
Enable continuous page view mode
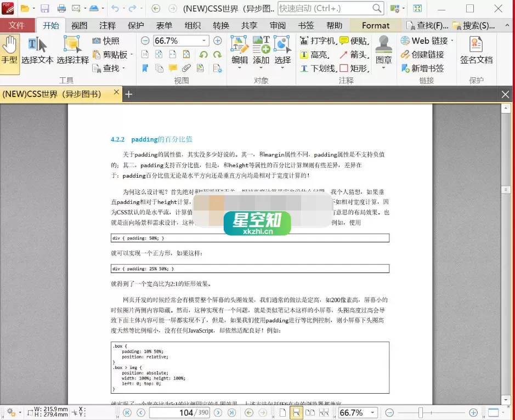[296, 413]
